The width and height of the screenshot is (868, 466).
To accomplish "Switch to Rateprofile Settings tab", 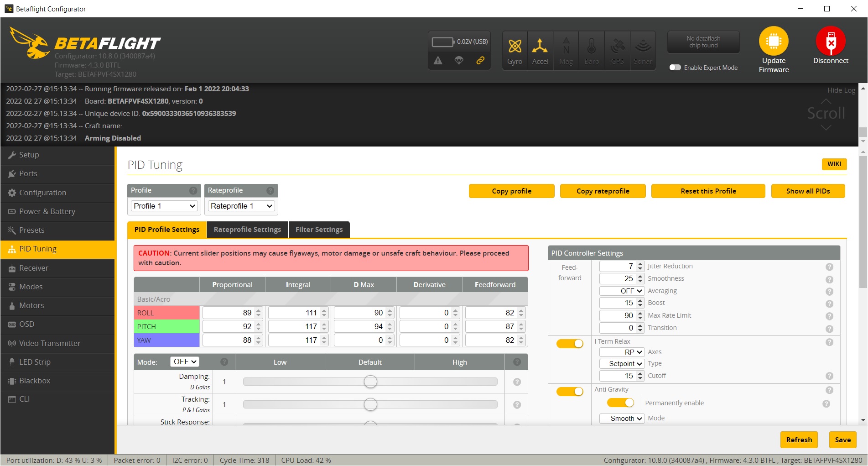I will (247, 230).
